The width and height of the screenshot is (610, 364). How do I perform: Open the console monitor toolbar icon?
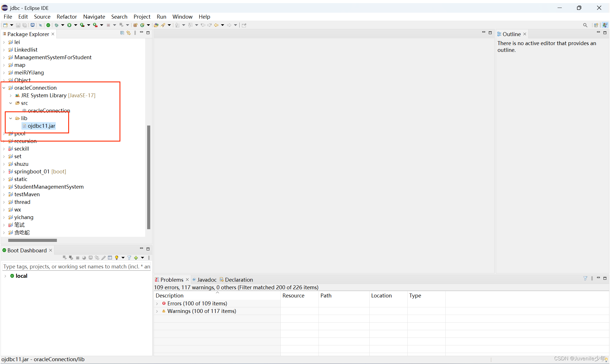click(x=33, y=25)
